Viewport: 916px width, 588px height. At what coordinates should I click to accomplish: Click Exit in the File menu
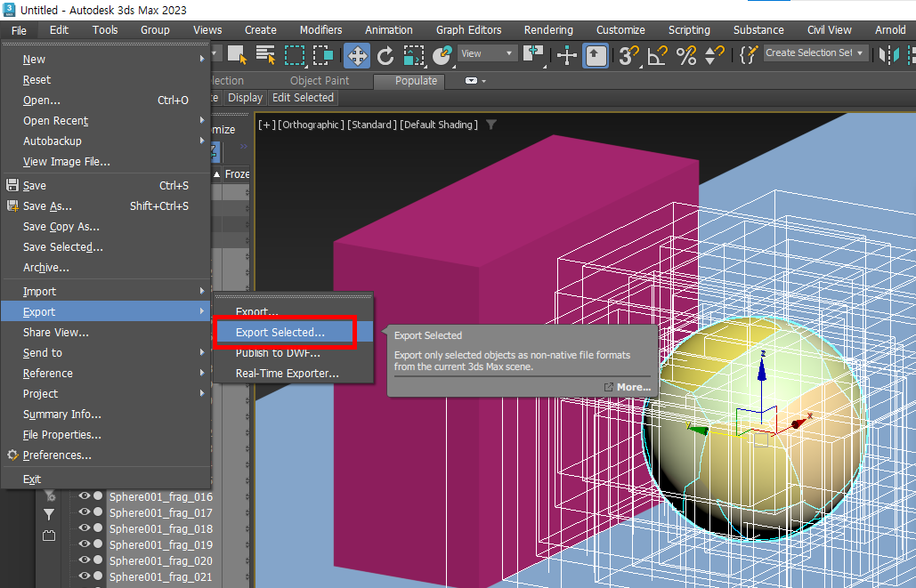106,479
